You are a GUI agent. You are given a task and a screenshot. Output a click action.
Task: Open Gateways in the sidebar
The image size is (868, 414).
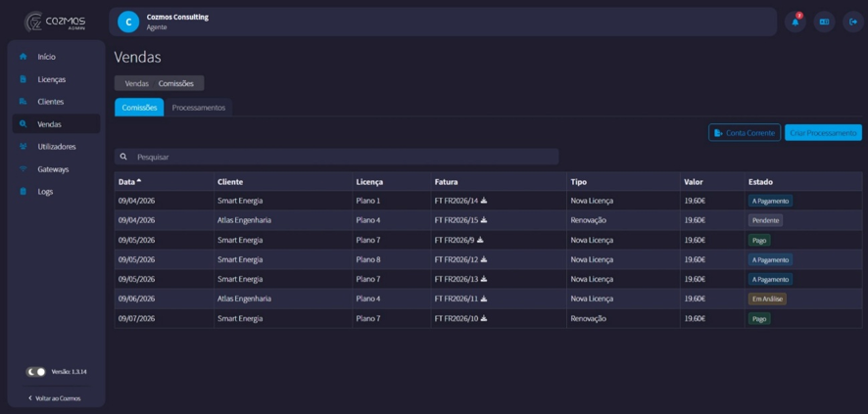pyautogui.click(x=56, y=169)
